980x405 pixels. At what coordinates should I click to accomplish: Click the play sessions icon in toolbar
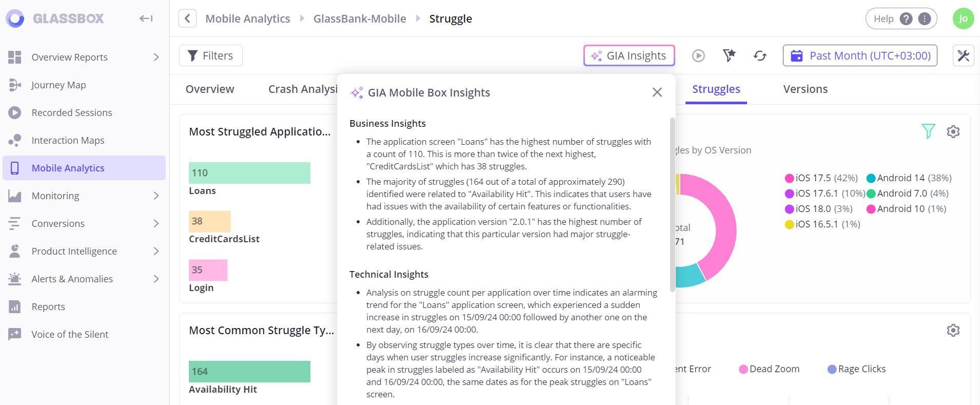click(x=698, y=55)
